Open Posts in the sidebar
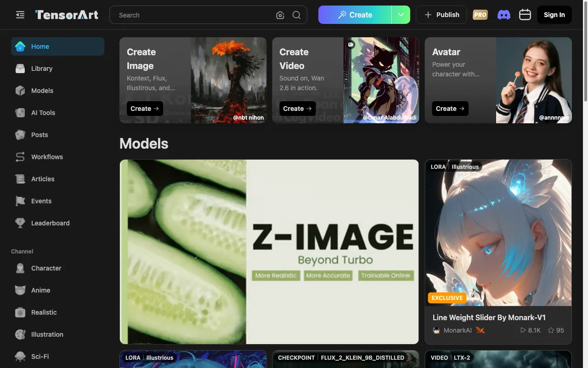 (58, 135)
